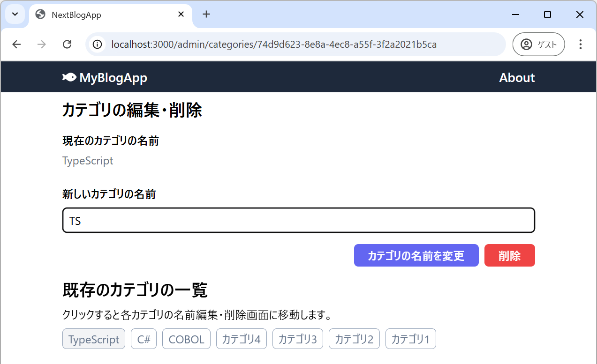This screenshot has width=597, height=364.
Task: Click the fish logo icon beside MyBlogApp
Action: pos(69,78)
